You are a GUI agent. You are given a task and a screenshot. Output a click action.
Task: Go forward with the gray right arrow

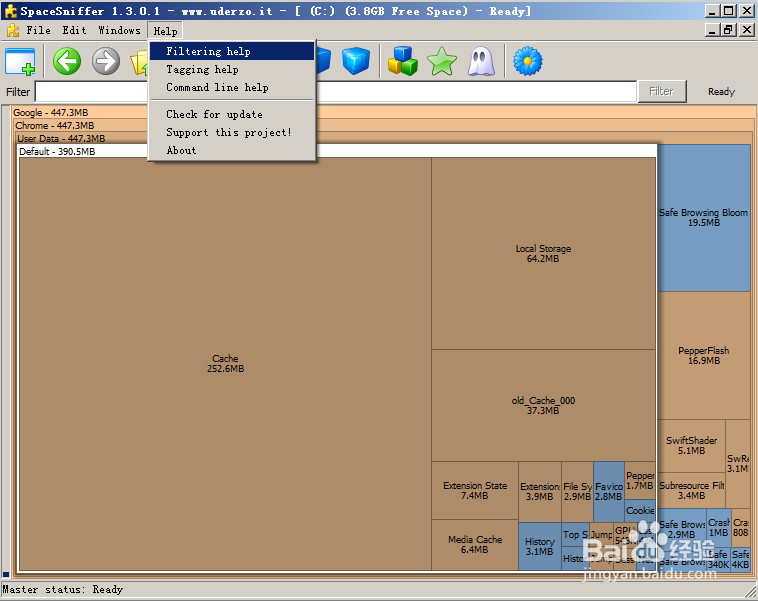pos(106,61)
